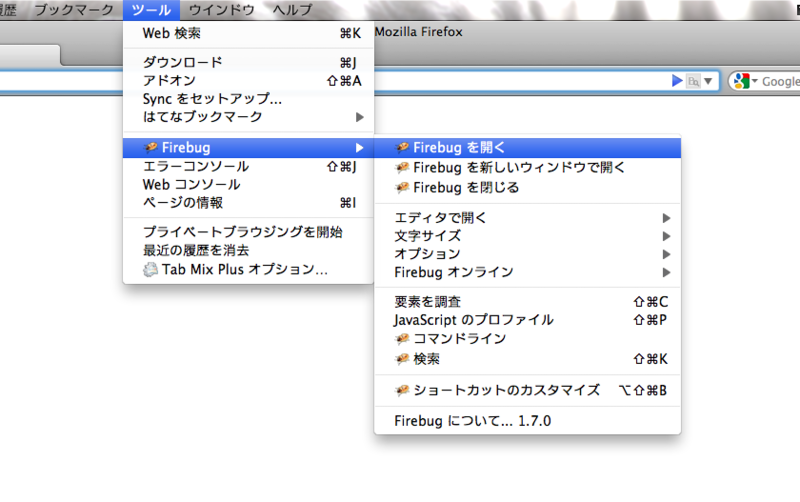Select 検索 in Firebug submenu
800x502 pixels.
point(528,359)
